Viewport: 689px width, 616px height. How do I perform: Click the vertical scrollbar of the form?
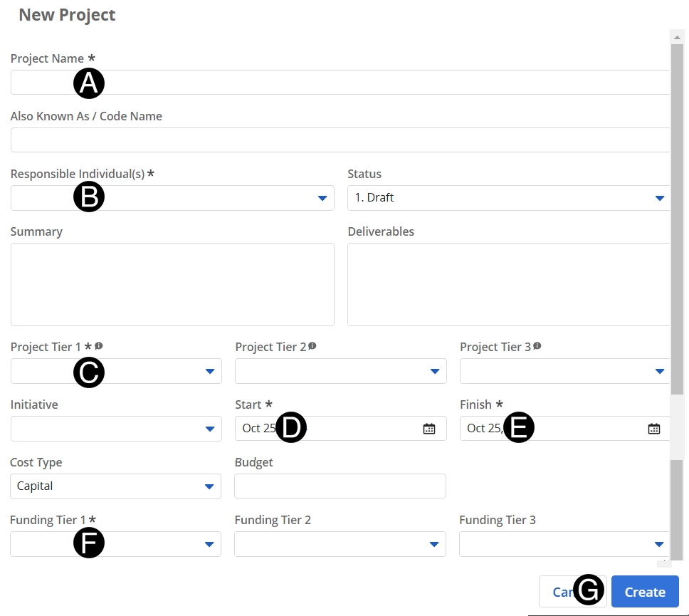[677, 214]
